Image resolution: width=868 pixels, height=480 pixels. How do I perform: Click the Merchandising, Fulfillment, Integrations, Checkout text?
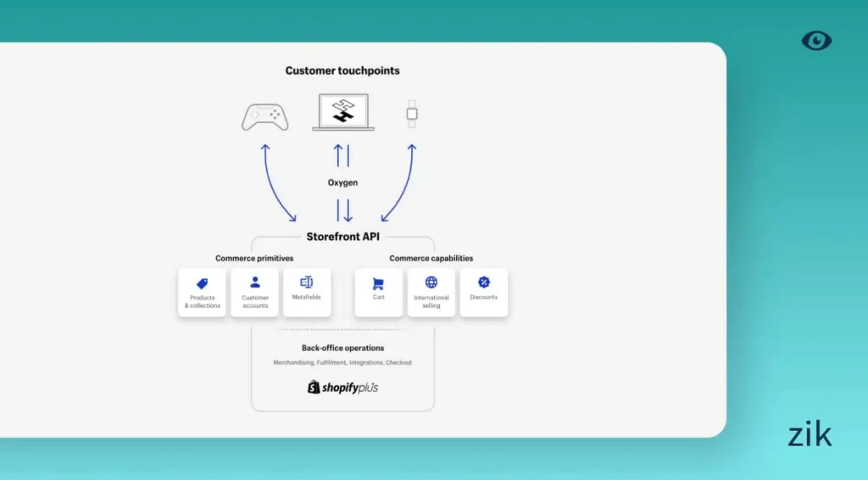(x=342, y=363)
